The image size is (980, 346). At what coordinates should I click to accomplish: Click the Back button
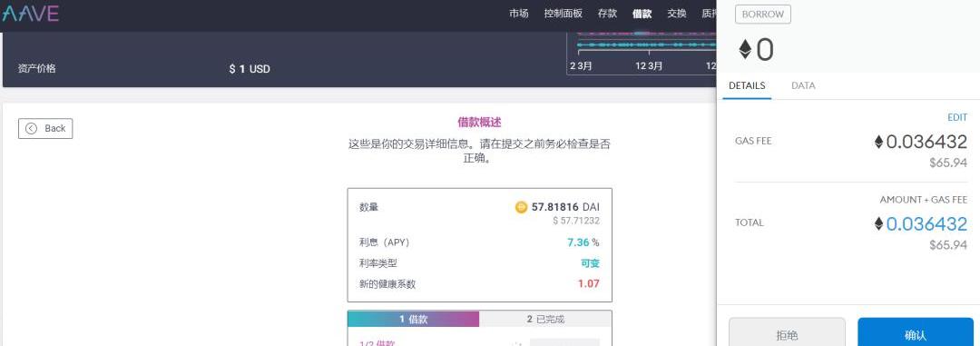45,128
